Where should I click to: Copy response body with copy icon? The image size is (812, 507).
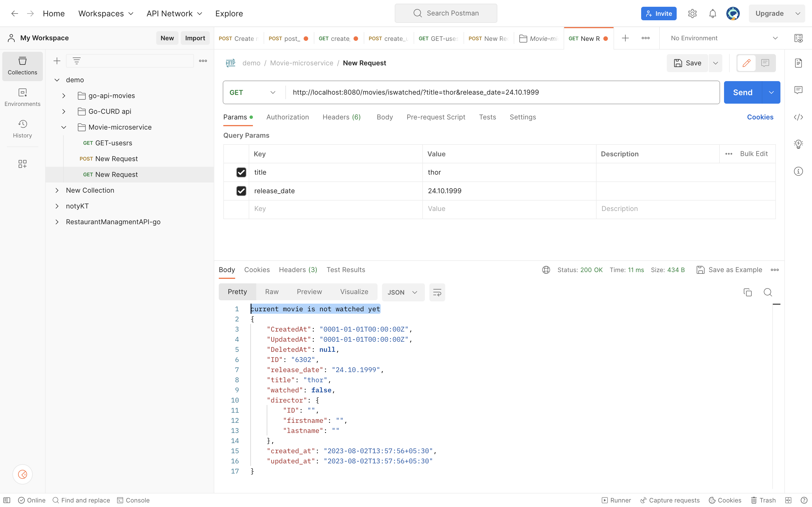[748, 292]
